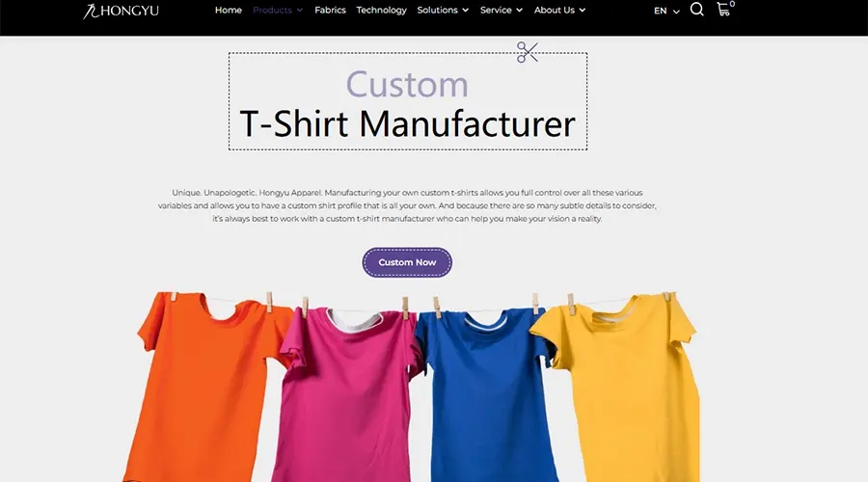Image resolution: width=868 pixels, height=482 pixels.
Task: Click the Hongyu logo in the header
Action: pos(121,11)
